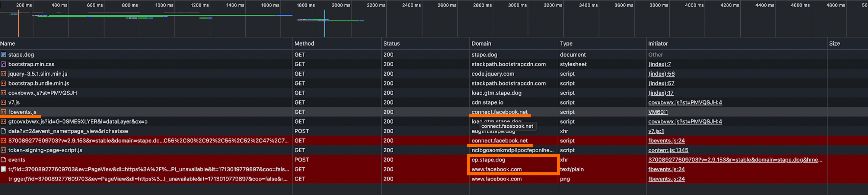Open covxbvwx.js?st=PMVQSJH:4 initiator in v7.js row
The width and height of the screenshot is (868, 195).
pos(685,102)
